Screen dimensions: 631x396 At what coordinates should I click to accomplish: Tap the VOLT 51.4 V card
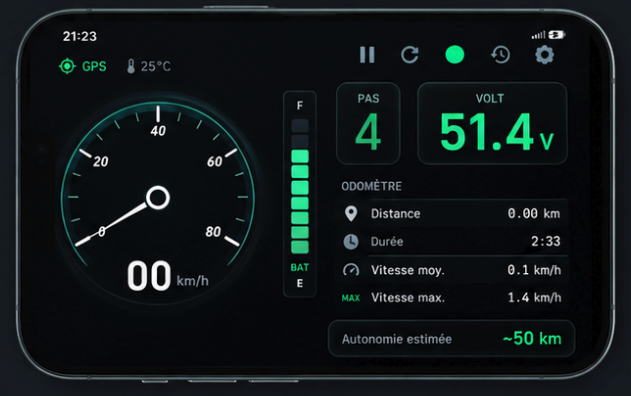click(493, 123)
